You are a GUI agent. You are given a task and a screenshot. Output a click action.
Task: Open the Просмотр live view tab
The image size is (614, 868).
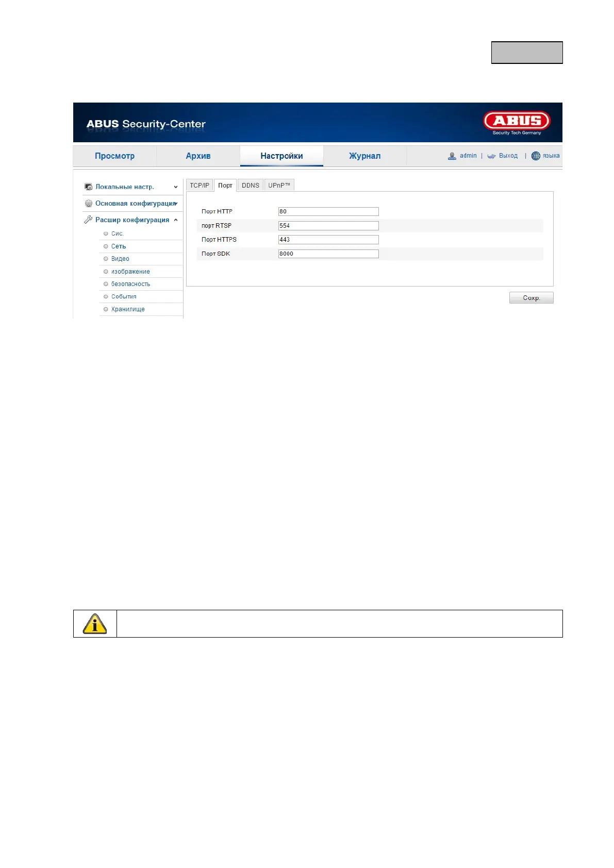click(x=114, y=156)
